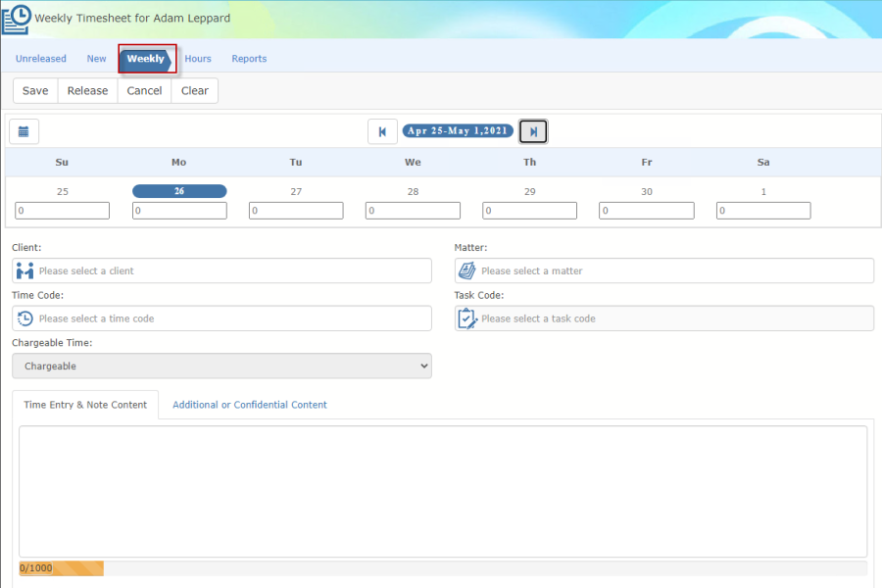Click the Release button
This screenshot has height=588, width=882.
(88, 90)
